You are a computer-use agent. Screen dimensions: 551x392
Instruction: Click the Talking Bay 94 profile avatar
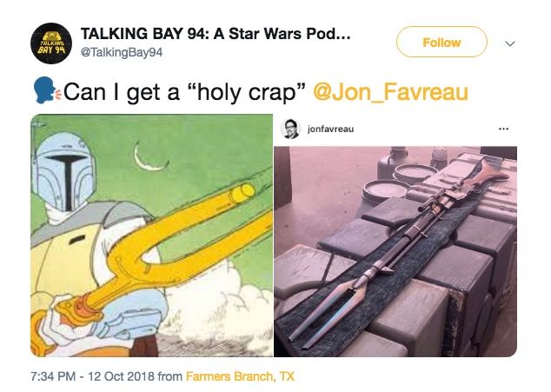coord(51,43)
